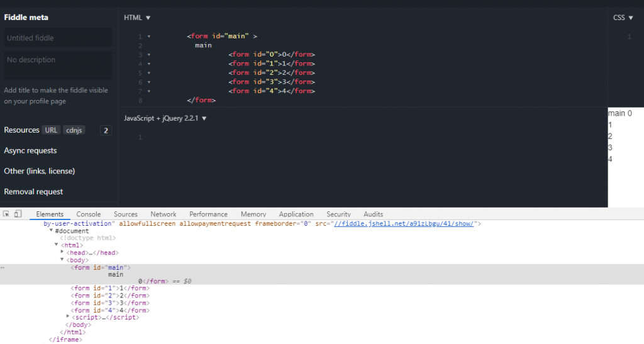
Task: Click the Fiddle meta heading
Action: coord(26,17)
